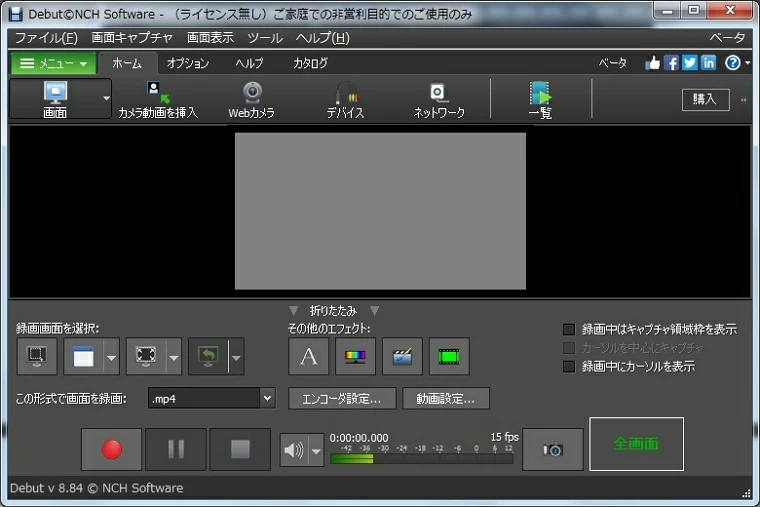Click the text caption 'A' effect icon
The width and height of the screenshot is (760, 507).
[309, 356]
